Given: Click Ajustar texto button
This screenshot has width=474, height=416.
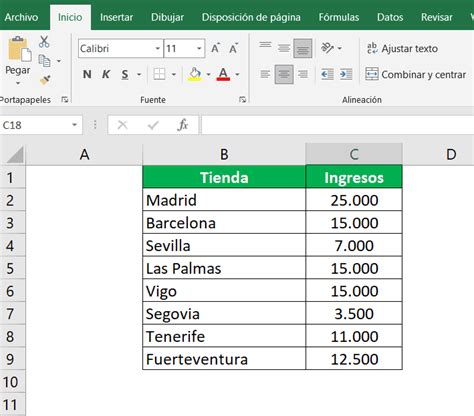Looking at the screenshot, I should pos(402,49).
